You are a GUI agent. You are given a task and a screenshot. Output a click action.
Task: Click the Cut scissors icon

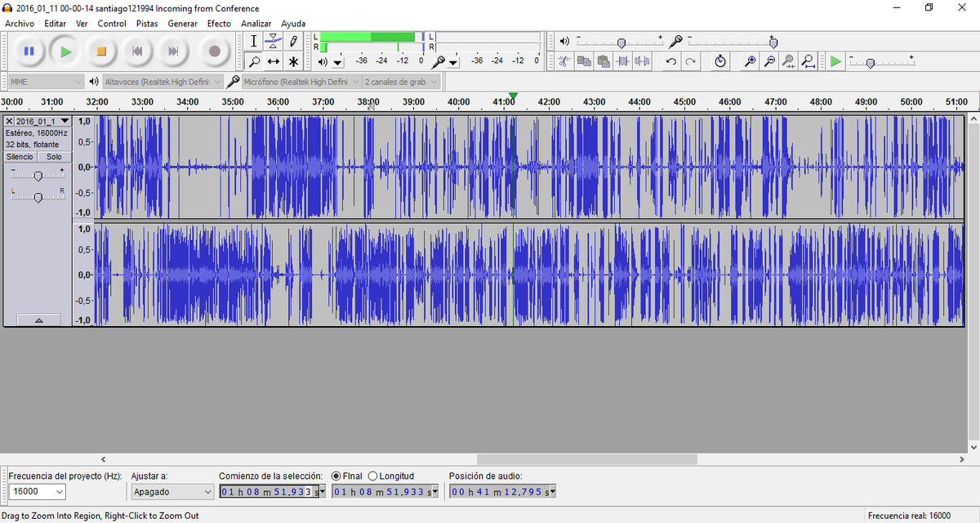tap(563, 61)
